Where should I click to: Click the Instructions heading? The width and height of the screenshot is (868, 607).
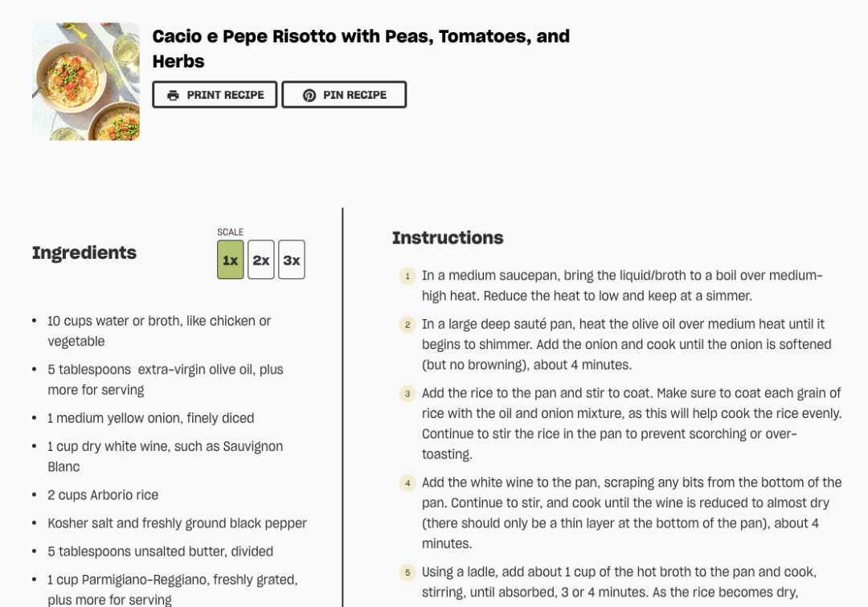(448, 238)
